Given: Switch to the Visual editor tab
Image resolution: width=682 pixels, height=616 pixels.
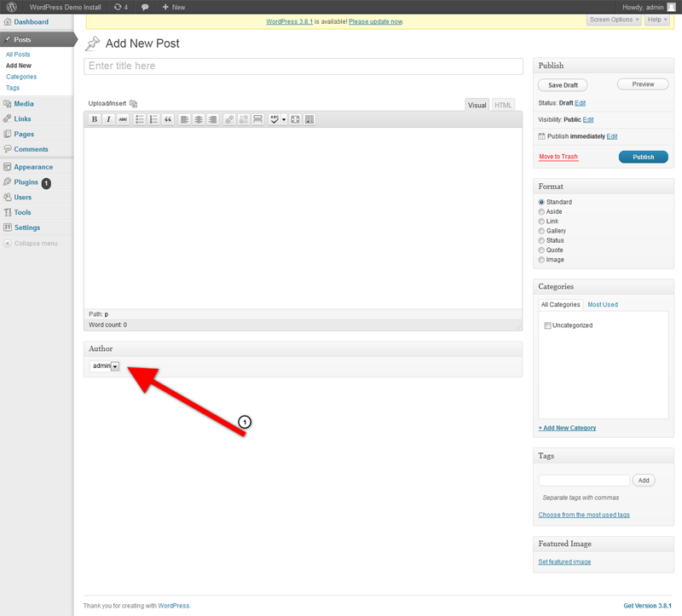Looking at the screenshot, I should (477, 105).
